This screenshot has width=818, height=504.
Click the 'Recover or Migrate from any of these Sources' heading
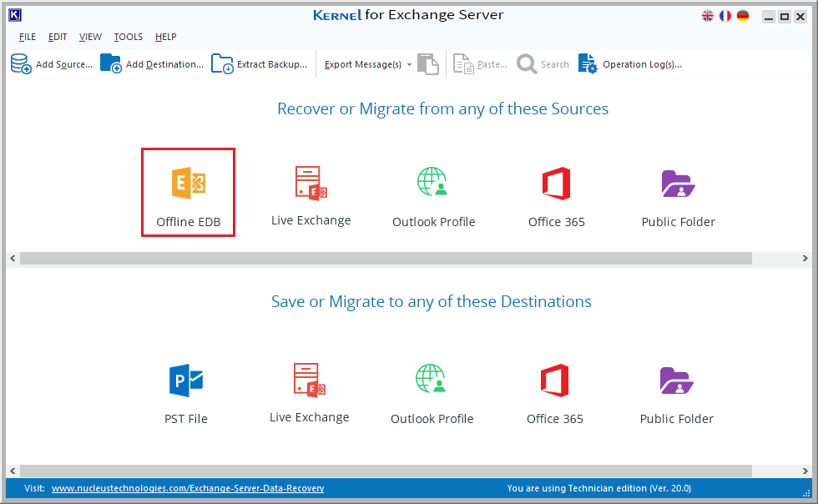(x=443, y=108)
